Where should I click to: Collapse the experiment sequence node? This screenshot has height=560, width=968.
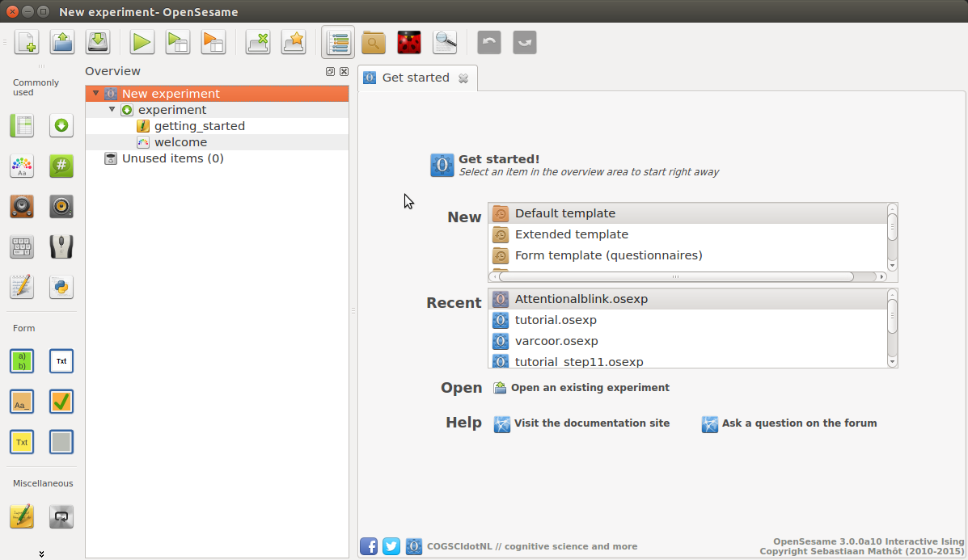click(112, 110)
